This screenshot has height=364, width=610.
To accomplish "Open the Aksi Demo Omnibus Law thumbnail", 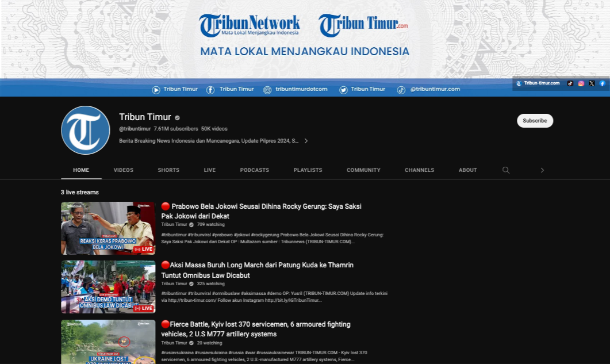I will pyautogui.click(x=108, y=287).
